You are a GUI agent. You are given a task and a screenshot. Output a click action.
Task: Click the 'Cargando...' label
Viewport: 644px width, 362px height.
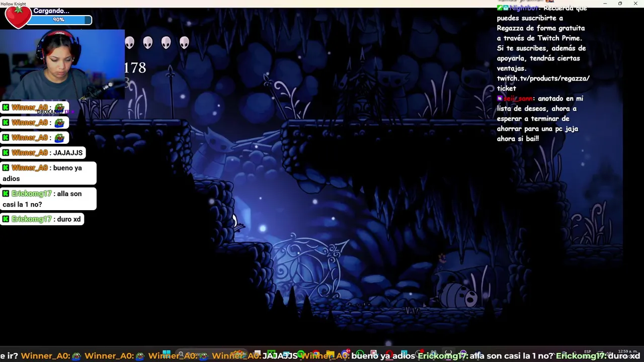pyautogui.click(x=51, y=11)
